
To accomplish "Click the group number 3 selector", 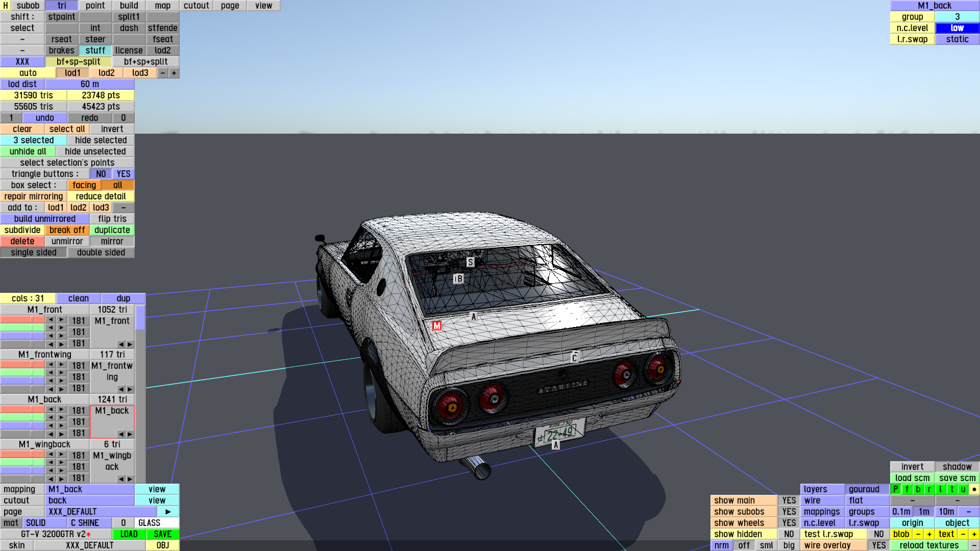I will [x=957, y=17].
